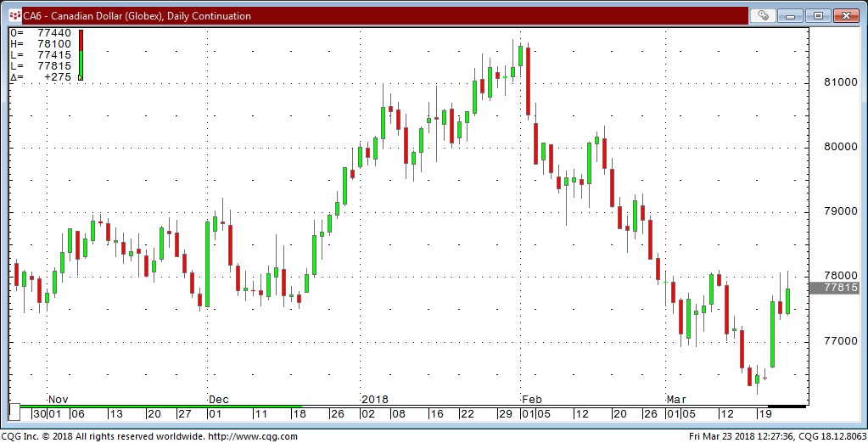Click the 79000 level on price scale
This screenshot has height=443, width=868.
835,211
